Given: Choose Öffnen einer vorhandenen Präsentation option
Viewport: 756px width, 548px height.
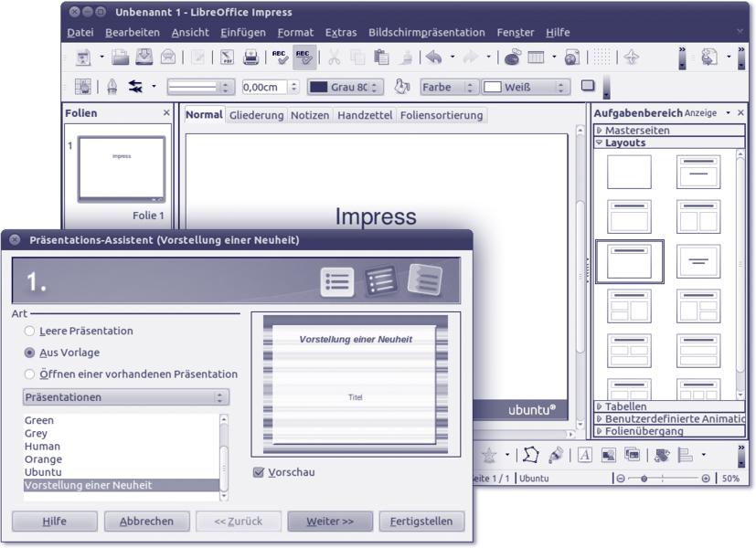Looking at the screenshot, I should tap(30, 374).
